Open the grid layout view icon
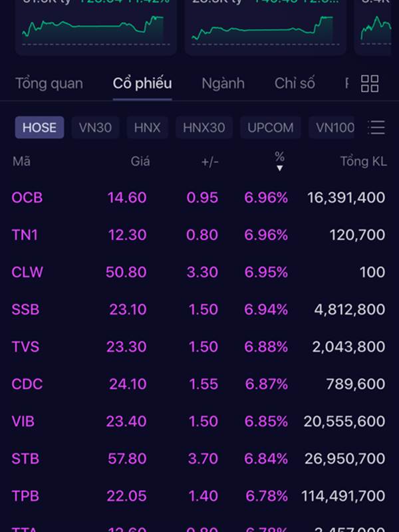Image resolution: width=399 pixels, height=532 pixels. [370, 84]
